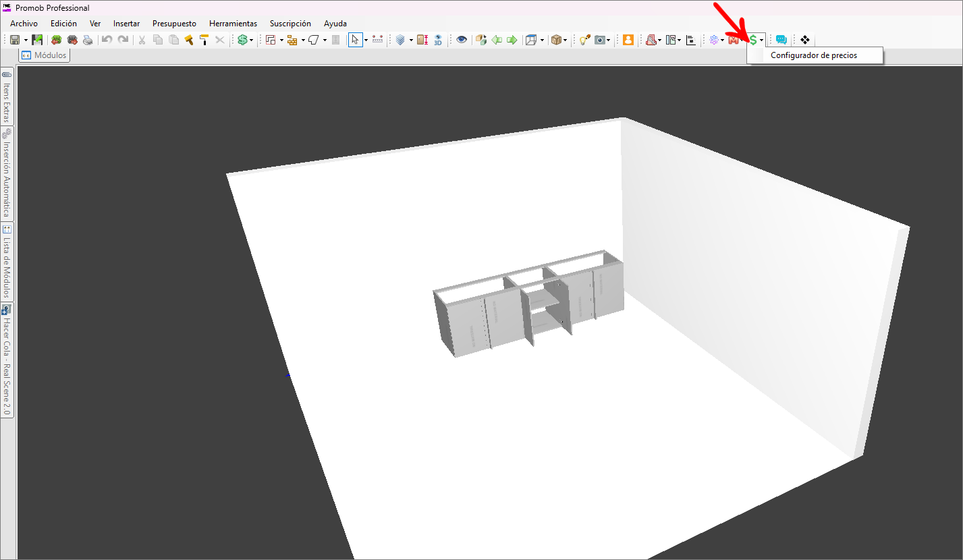Click the green dollar price configurator icon
This screenshot has height=560, width=963.
pos(753,40)
